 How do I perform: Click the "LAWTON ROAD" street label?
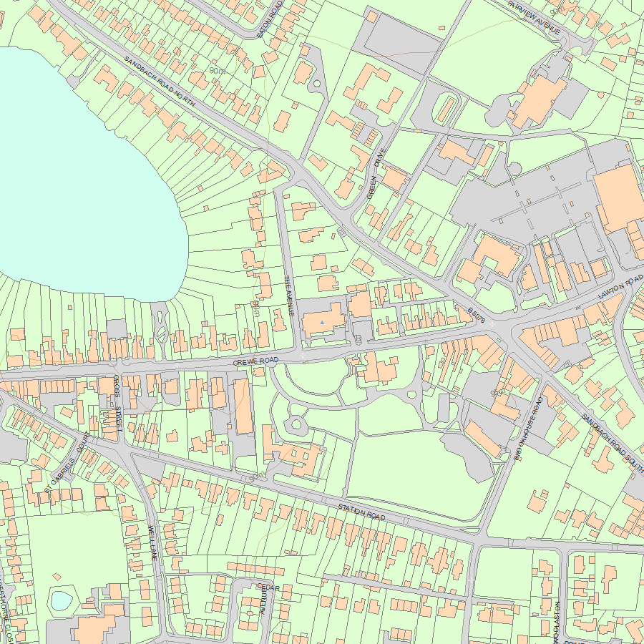tap(620, 286)
